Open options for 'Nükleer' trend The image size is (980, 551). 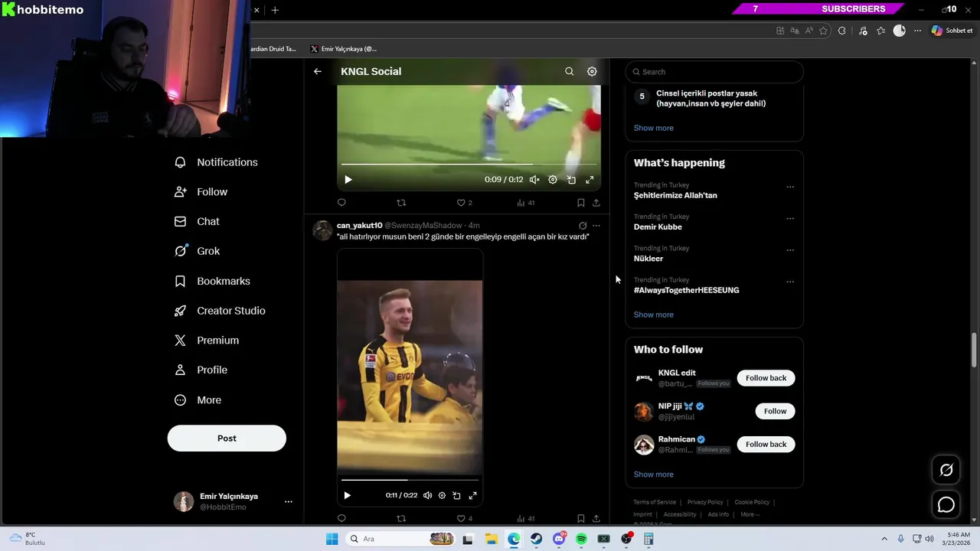tap(790, 249)
